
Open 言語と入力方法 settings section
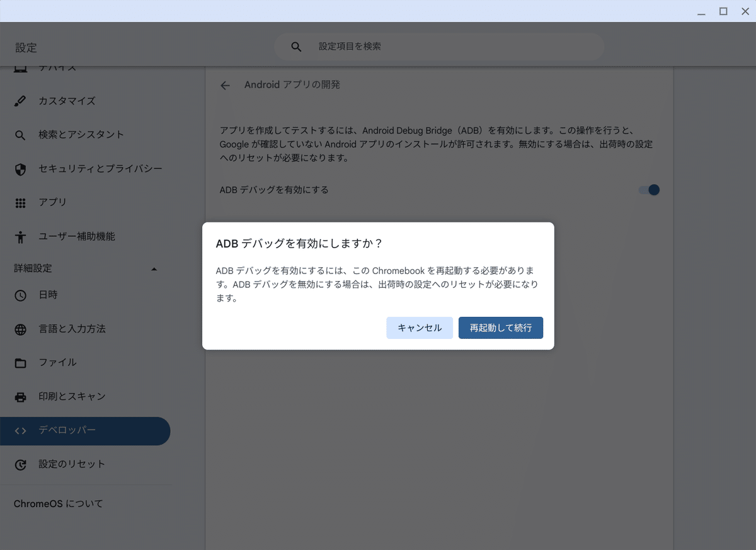[85, 329]
